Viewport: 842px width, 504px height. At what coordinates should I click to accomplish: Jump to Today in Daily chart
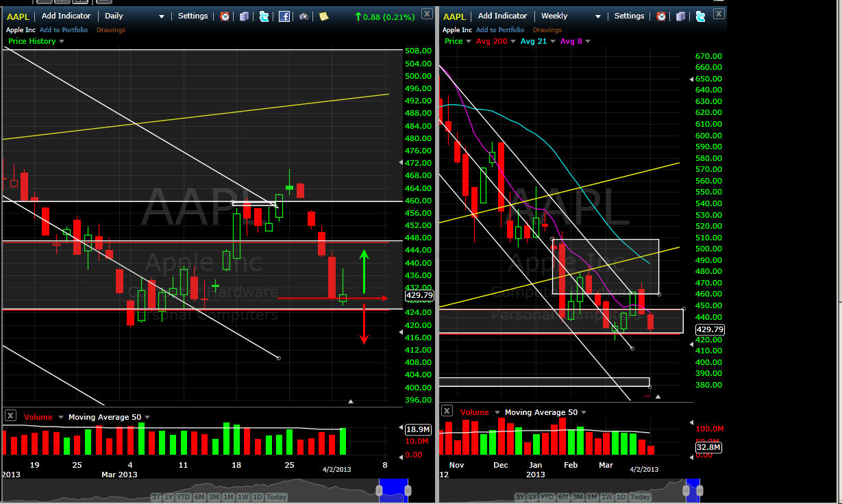click(276, 497)
